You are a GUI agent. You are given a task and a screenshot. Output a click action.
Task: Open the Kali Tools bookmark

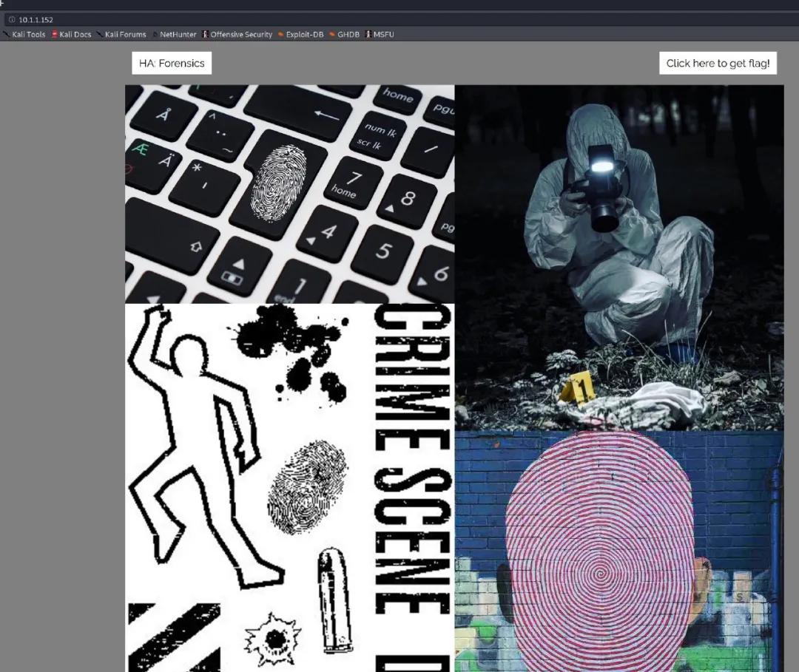pyautogui.click(x=24, y=35)
